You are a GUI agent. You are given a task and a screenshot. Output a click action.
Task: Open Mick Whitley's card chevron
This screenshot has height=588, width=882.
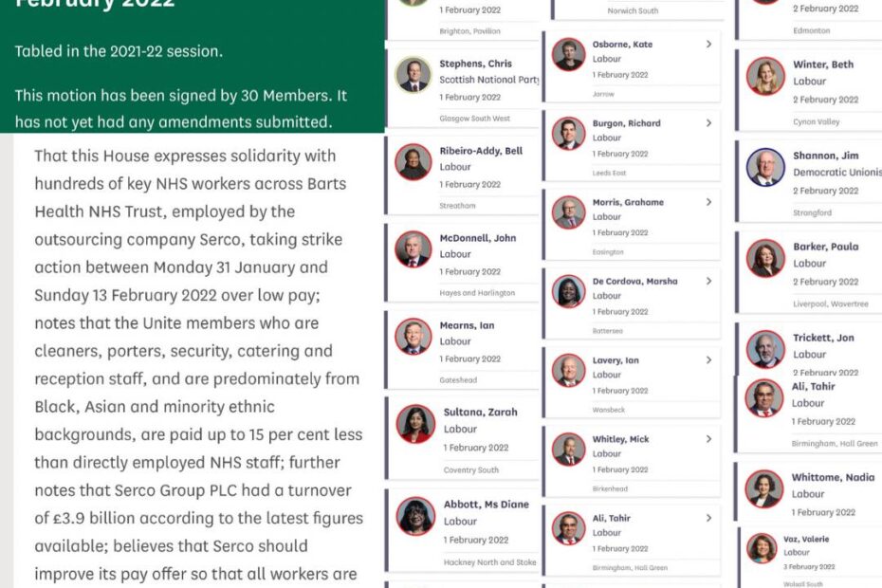click(708, 439)
